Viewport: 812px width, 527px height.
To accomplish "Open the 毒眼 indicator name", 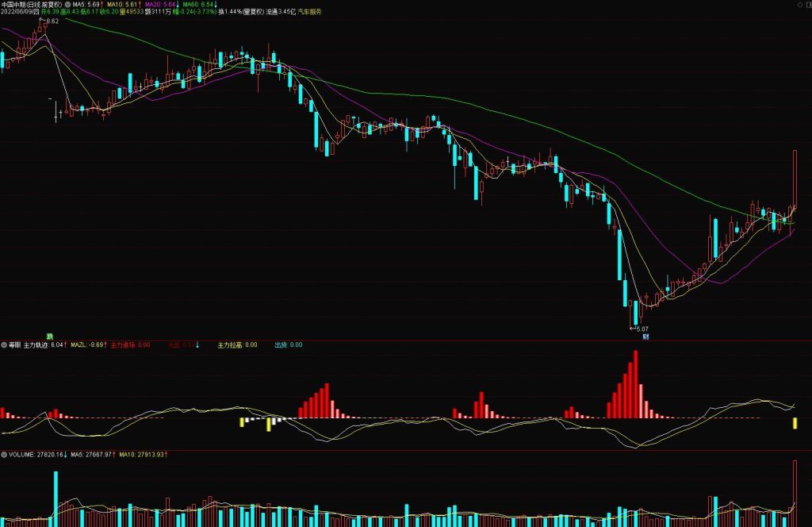I will click(14, 345).
